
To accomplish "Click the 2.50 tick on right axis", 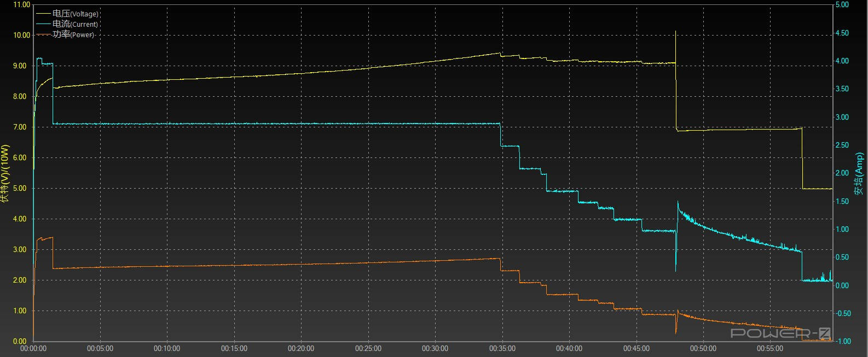I will click(x=843, y=145).
